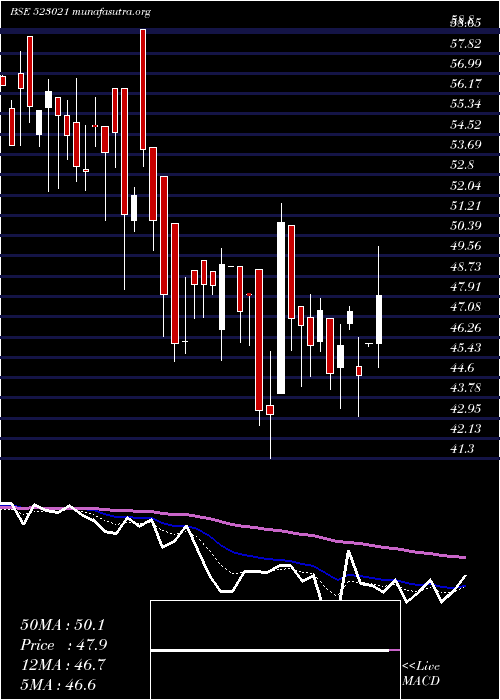Image resolution: width=500 pixels, height=700 pixels.
Task: Click the 41.3 price axis label
Action: pyautogui.click(x=462, y=448)
